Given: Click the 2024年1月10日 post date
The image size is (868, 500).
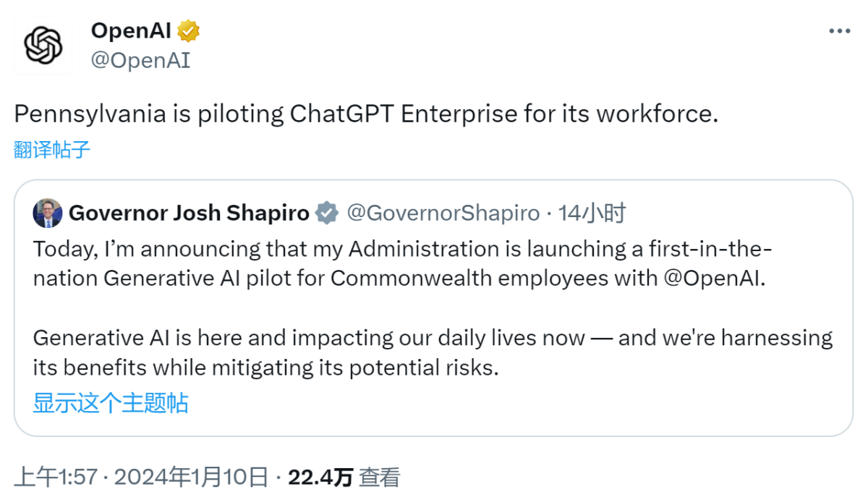Looking at the screenshot, I should [191, 477].
